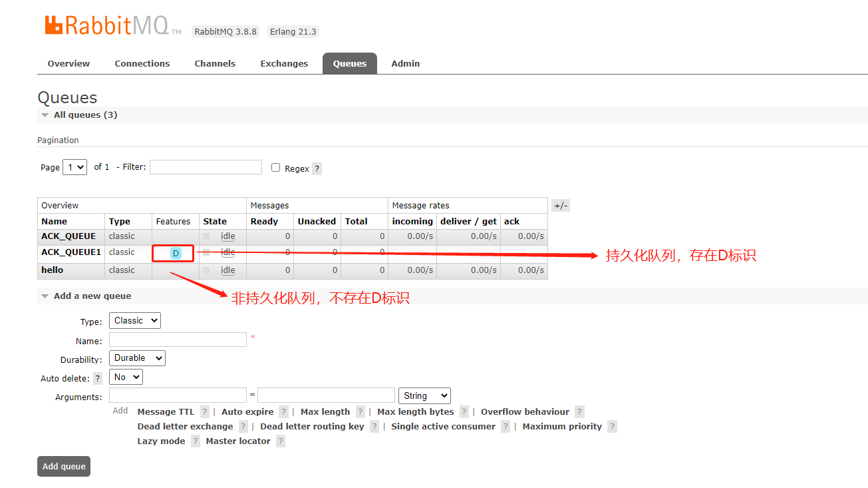The height and width of the screenshot is (488, 868).
Task: Sort queues by State column header
Action: click(215, 222)
